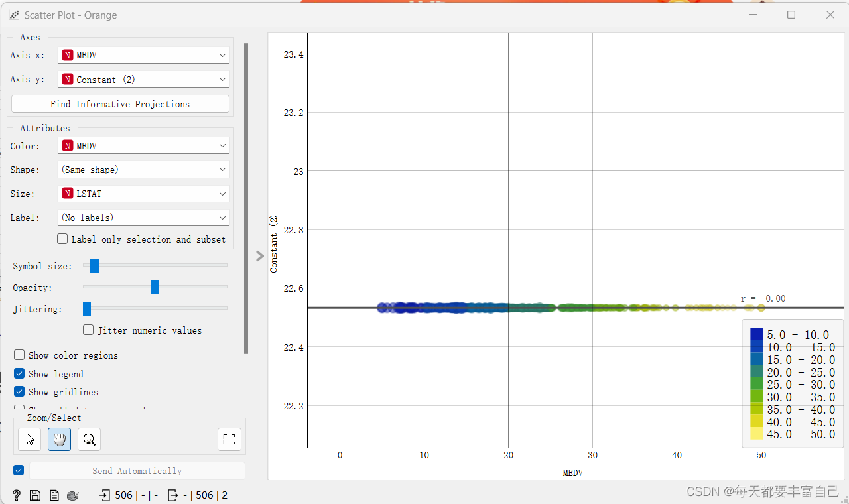The height and width of the screenshot is (504, 849).
Task: Uncheck Show legend
Action: coord(19,374)
